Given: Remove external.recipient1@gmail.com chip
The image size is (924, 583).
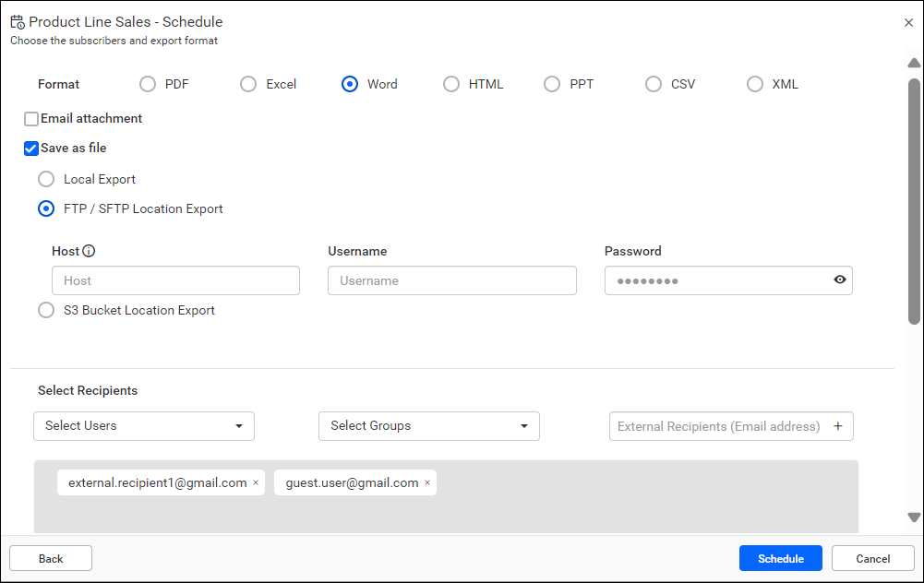Looking at the screenshot, I should 256,482.
